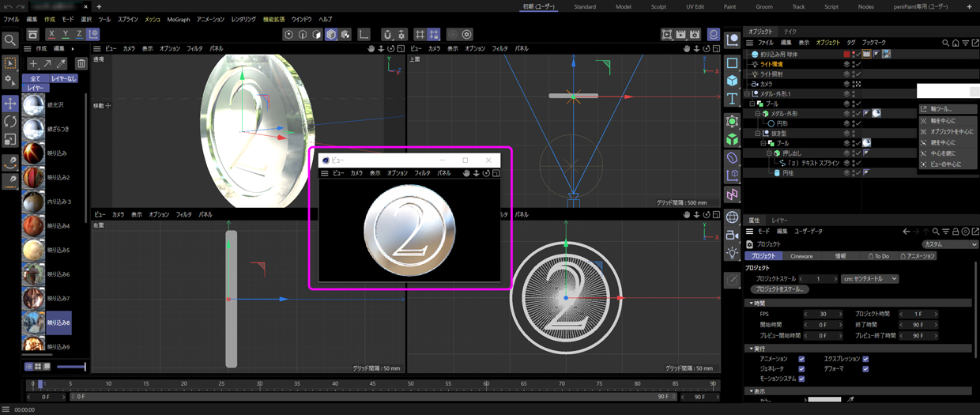The image size is (980, 415).
Task: Toggle the X axis lock
Action: [x=51, y=34]
